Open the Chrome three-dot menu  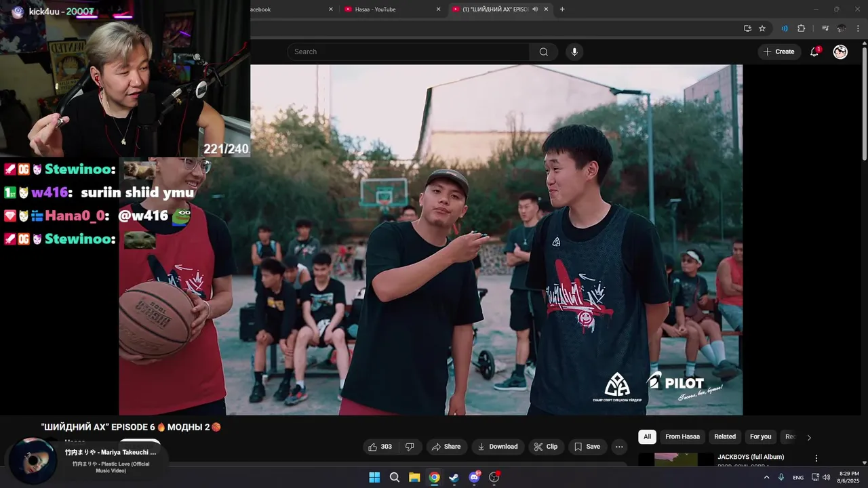tap(859, 28)
